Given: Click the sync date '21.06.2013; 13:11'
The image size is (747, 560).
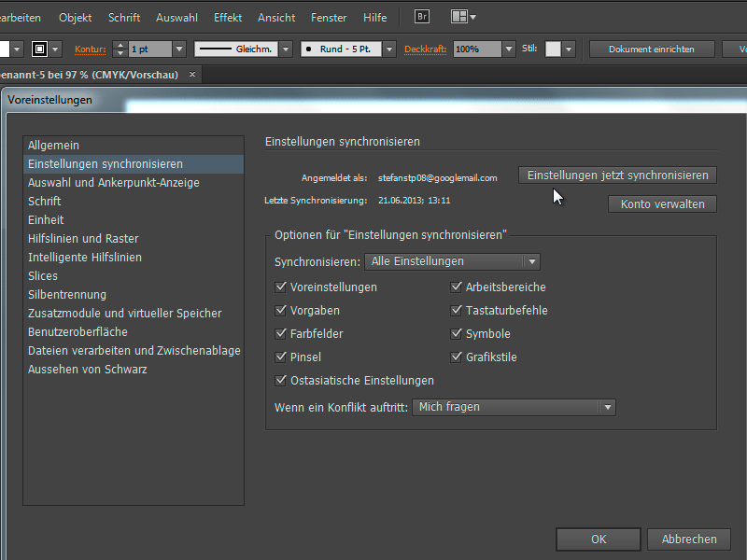Looking at the screenshot, I should point(414,201).
